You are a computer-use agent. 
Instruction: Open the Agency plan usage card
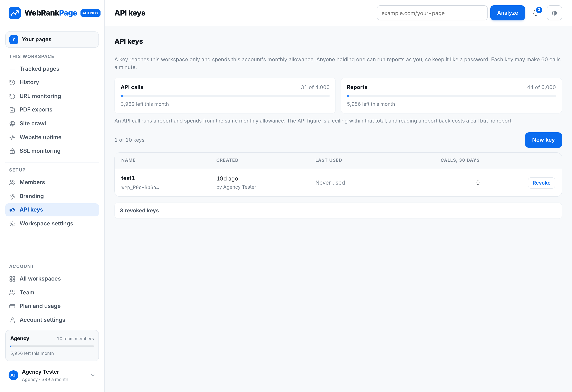pyautogui.click(x=52, y=345)
